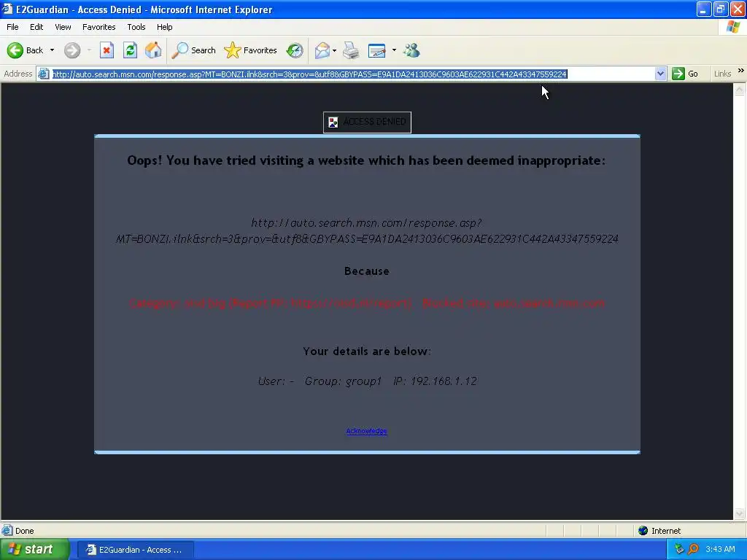Click the orange magnifier tray icon
The width and height of the screenshot is (747, 560).
click(693, 549)
